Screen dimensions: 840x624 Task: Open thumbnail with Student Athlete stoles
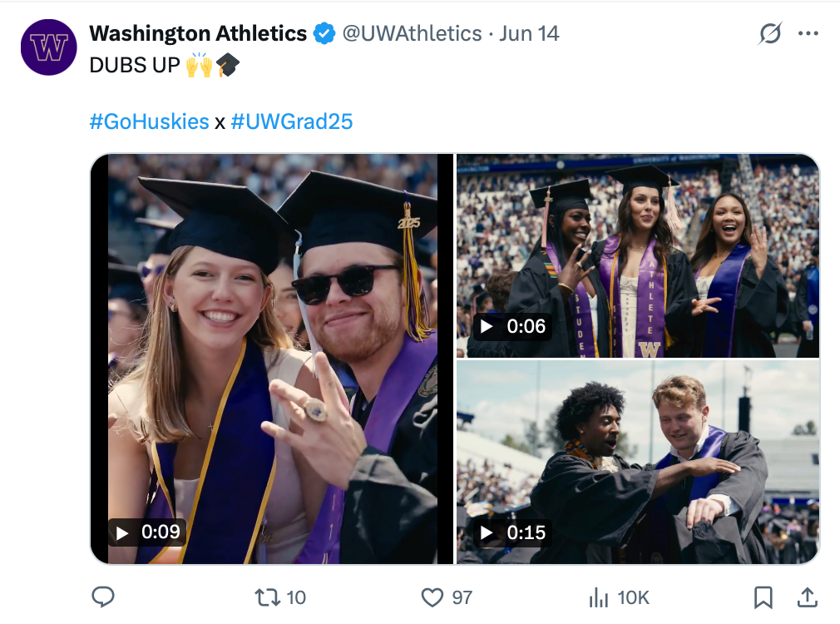coord(638,255)
